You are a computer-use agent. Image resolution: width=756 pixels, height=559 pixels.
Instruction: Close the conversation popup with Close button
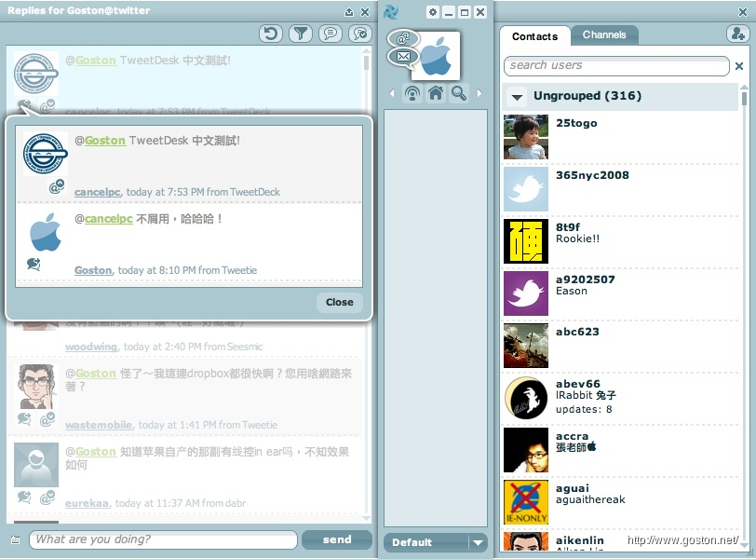339,302
